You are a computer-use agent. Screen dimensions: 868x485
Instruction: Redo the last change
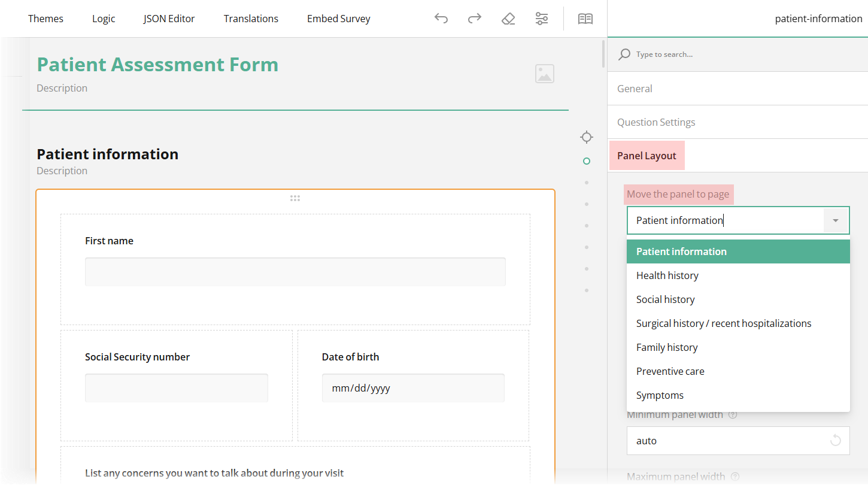pos(474,19)
